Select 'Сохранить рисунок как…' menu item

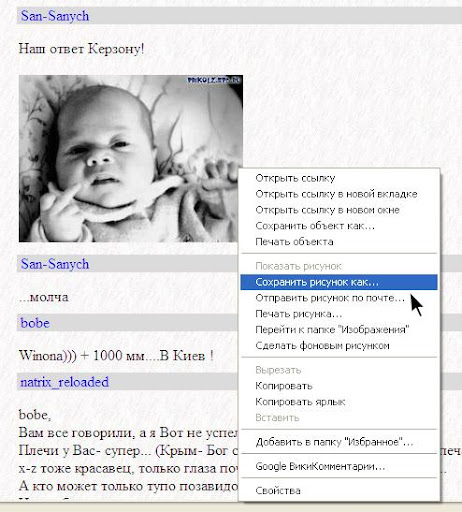(x=339, y=282)
